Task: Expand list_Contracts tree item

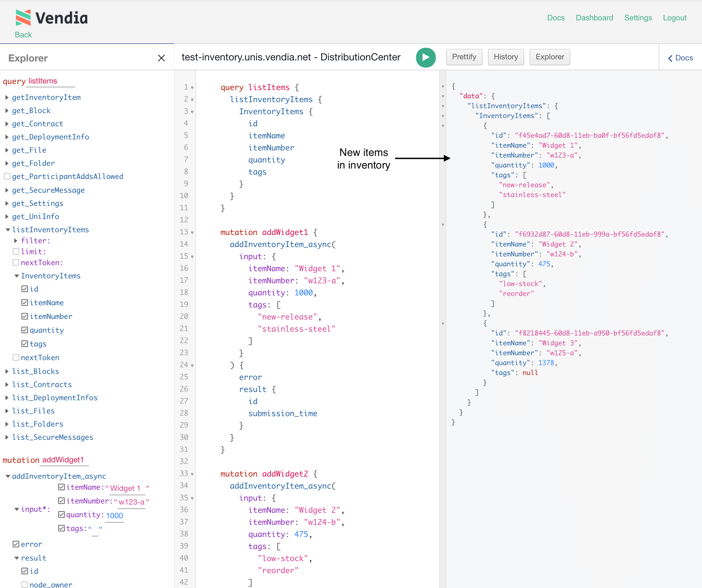Action: 7,385
